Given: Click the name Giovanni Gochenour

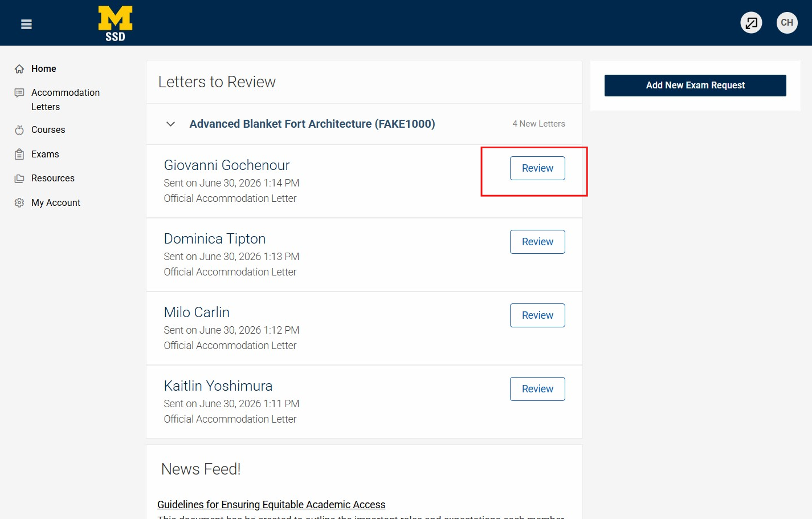Looking at the screenshot, I should pos(227,165).
